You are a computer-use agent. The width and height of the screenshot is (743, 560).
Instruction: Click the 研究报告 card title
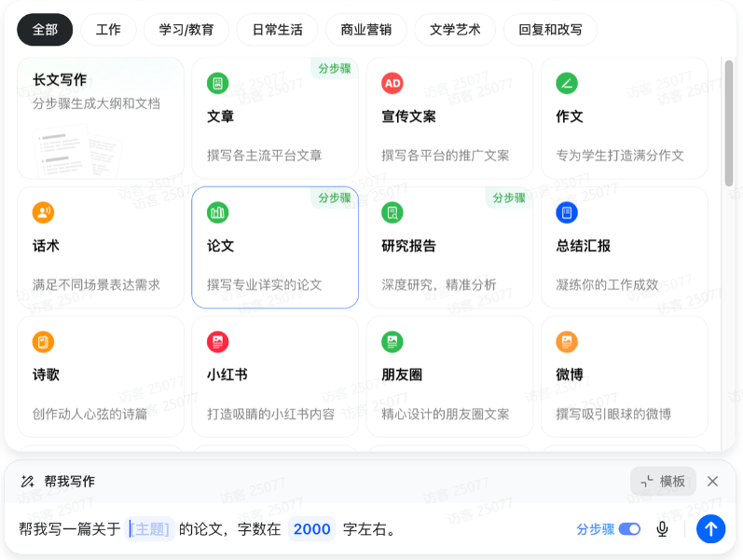(x=408, y=246)
